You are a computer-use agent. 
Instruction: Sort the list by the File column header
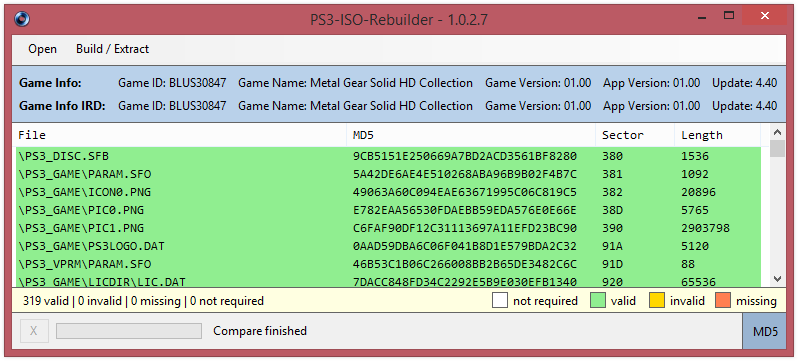180,135
